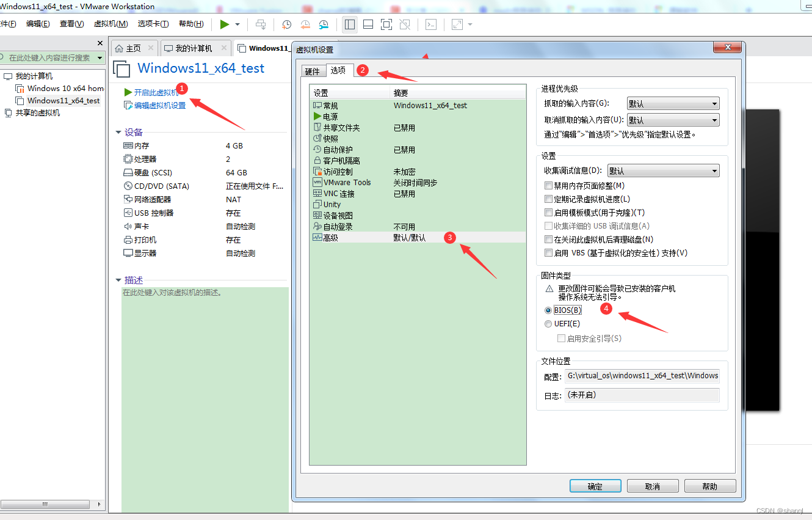
Task: Enter full screen mode via toolbar icon
Action: tap(386, 24)
